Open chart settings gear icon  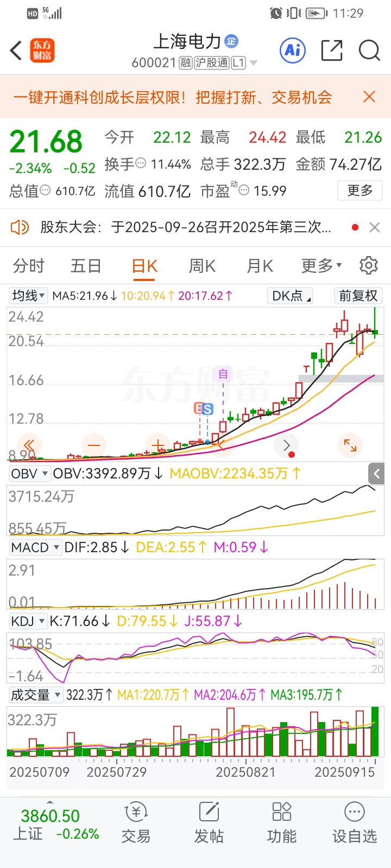pos(369,265)
